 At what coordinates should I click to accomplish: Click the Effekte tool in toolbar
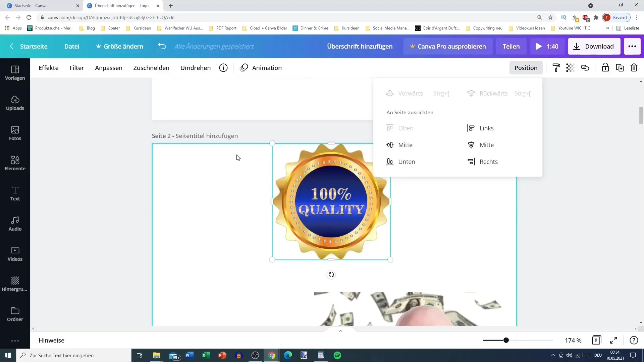click(x=49, y=68)
